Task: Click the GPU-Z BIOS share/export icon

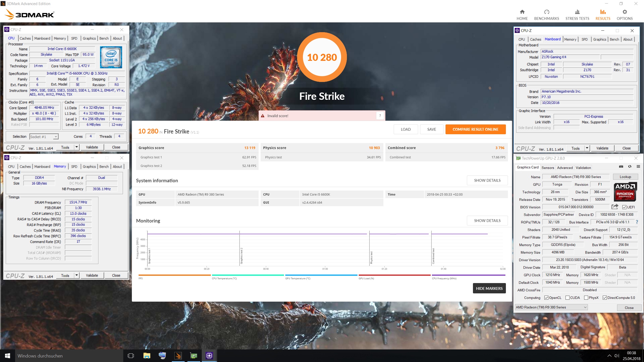Action: (615, 207)
